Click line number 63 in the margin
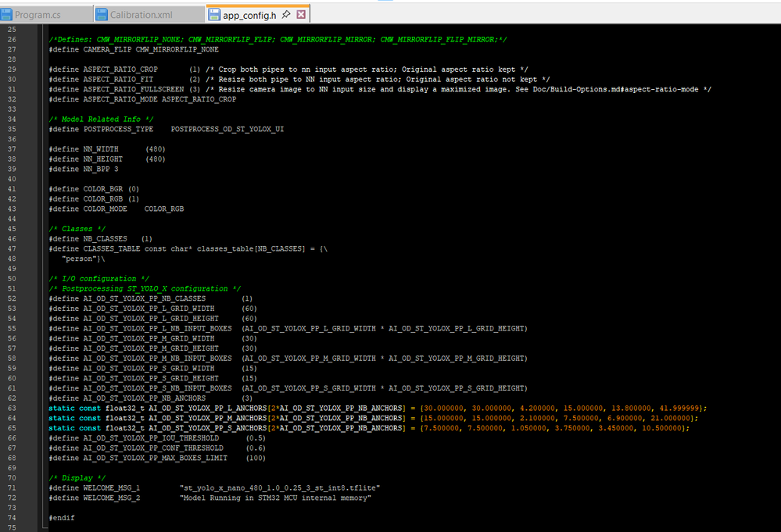Viewport: 781px width, 532px height. coord(12,408)
